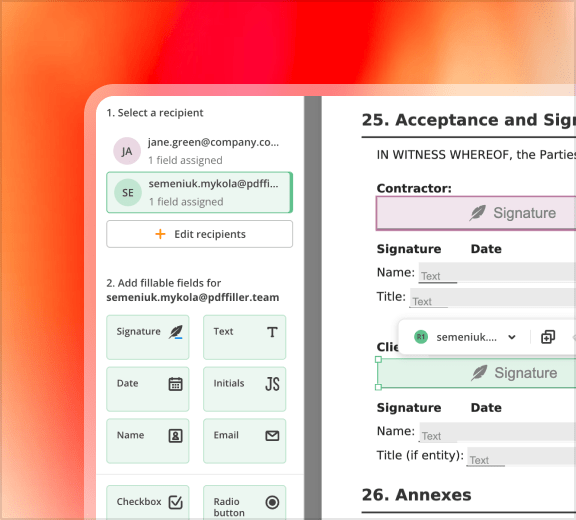Click '1 field assigned' under jane.green
The image size is (576, 520).
click(186, 160)
